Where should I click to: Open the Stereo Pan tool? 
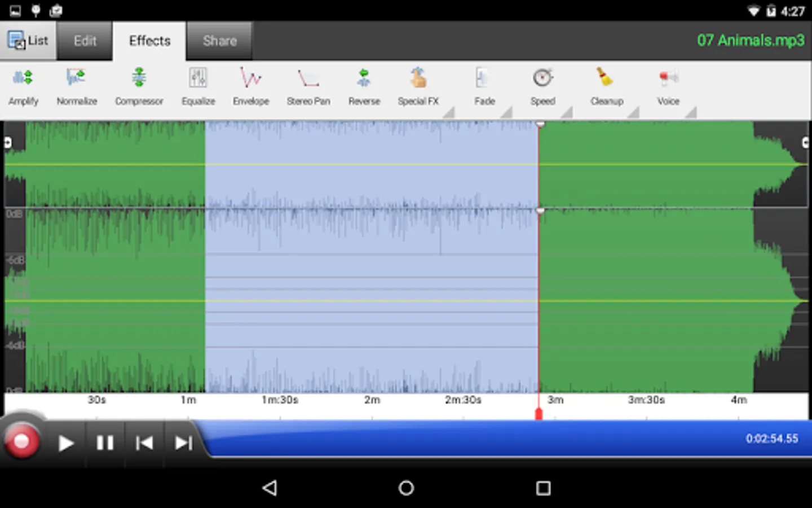click(309, 86)
